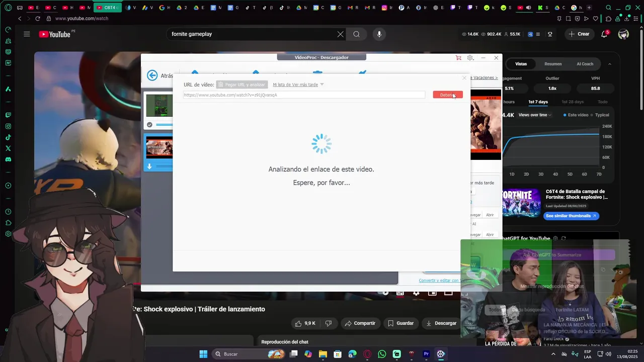Select the Battlefield thumbnail in download list

[x=159, y=147]
